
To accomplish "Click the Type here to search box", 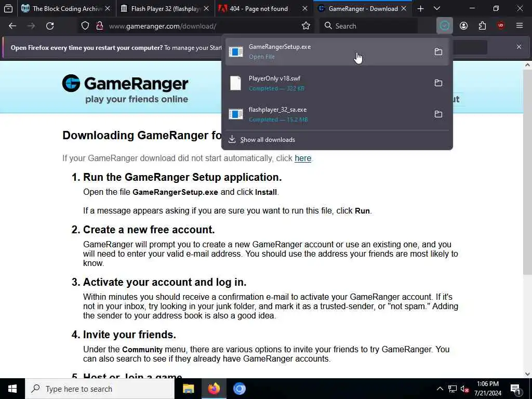I will tap(100, 389).
